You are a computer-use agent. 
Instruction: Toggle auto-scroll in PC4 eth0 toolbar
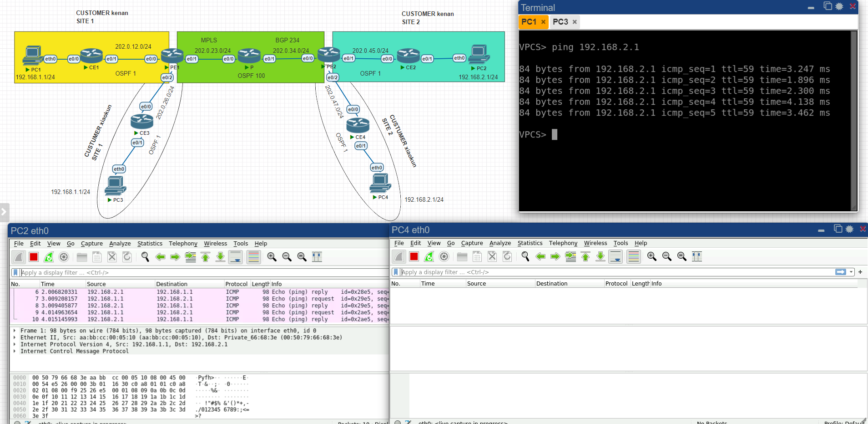pos(616,257)
